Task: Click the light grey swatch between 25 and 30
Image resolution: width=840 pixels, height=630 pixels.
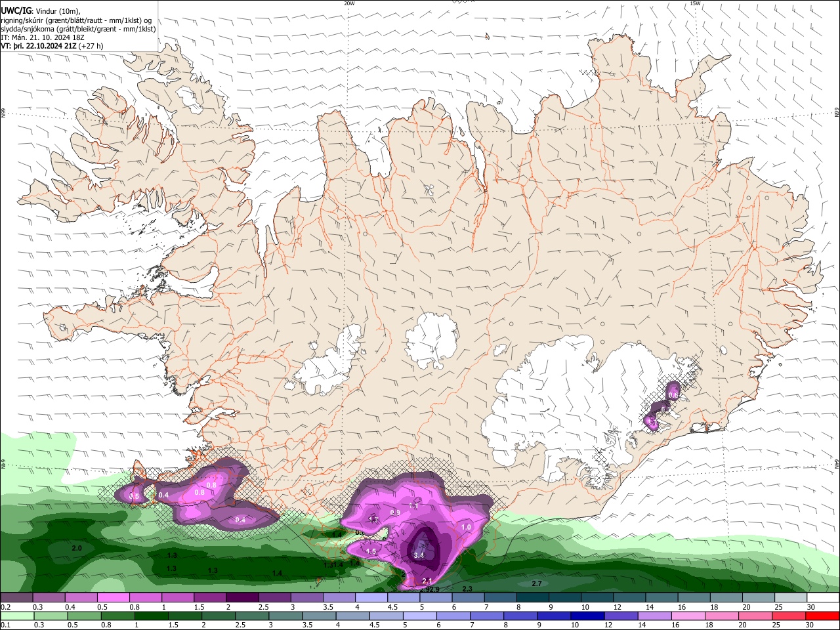Action: 789,597
